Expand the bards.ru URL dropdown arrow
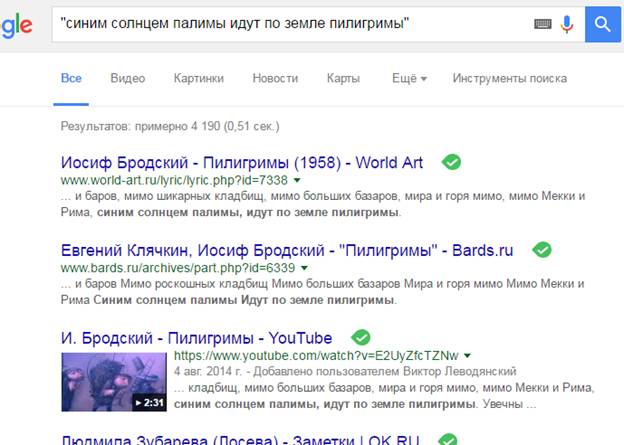Screen dimensions: 624x445 pyautogui.click(x=302, y=269)
